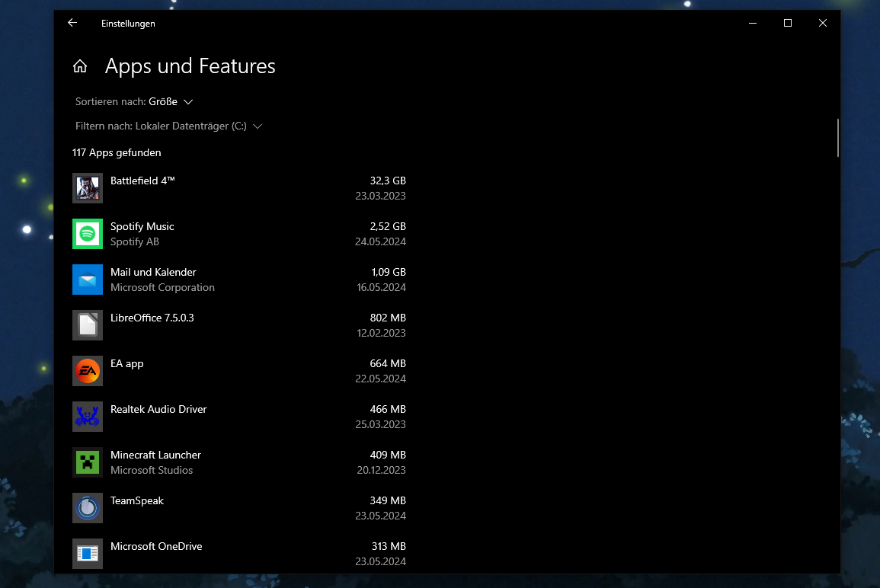The height and width of the screenshot is (588, 880).
Task: Click the 409 MB size value
Action: (x=388, y=455)
